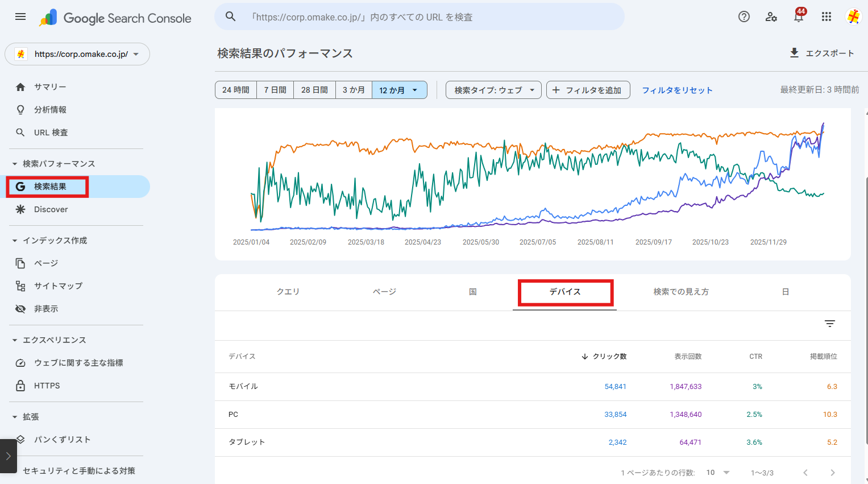The height and width of the screenshot is (484, 868).
Task: Open the Discover report in sidebar
Action: (51, 209)
